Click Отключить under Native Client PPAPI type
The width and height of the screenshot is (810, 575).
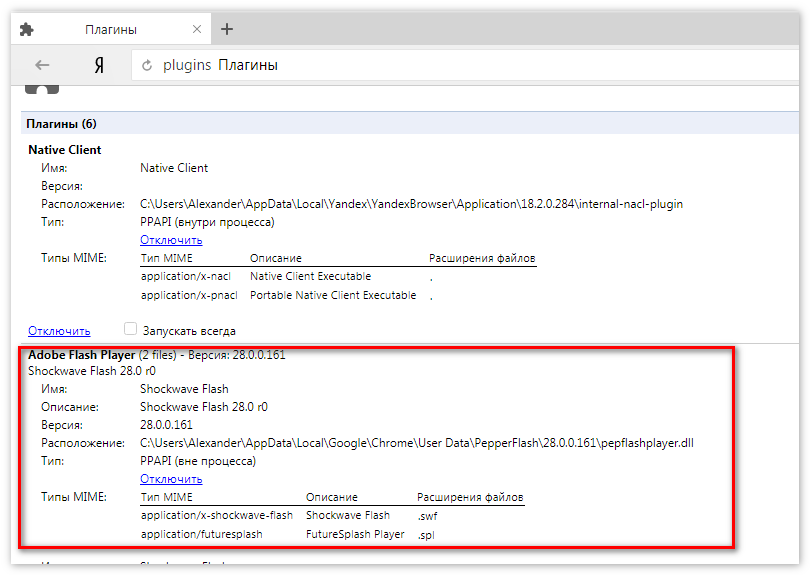[x=171, y=240]
